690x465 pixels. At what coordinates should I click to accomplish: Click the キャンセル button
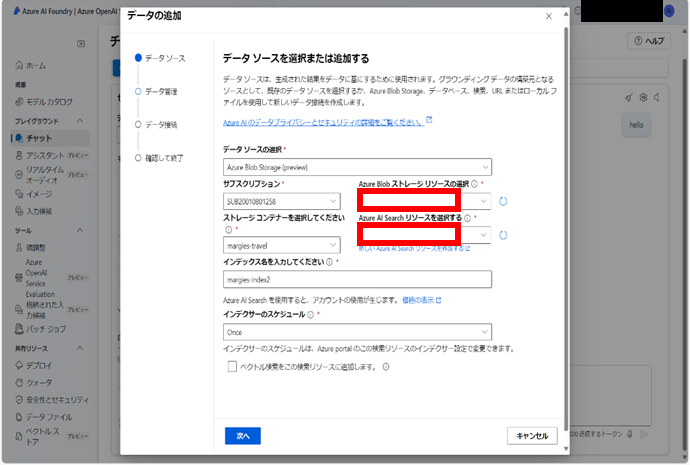click(532, 436)
